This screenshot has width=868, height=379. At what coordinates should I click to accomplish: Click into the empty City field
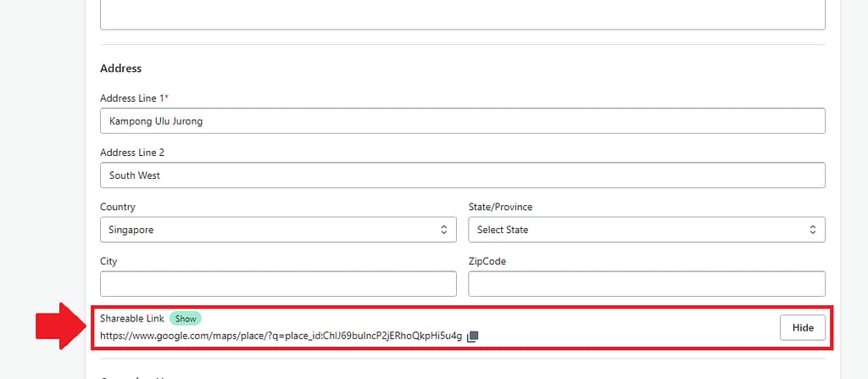click(x=278, y=284)
